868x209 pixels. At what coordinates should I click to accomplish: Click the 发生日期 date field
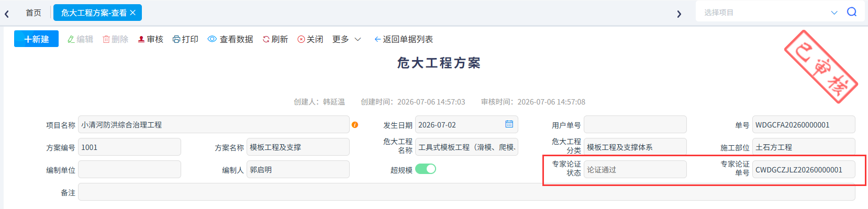click(466, 124)
